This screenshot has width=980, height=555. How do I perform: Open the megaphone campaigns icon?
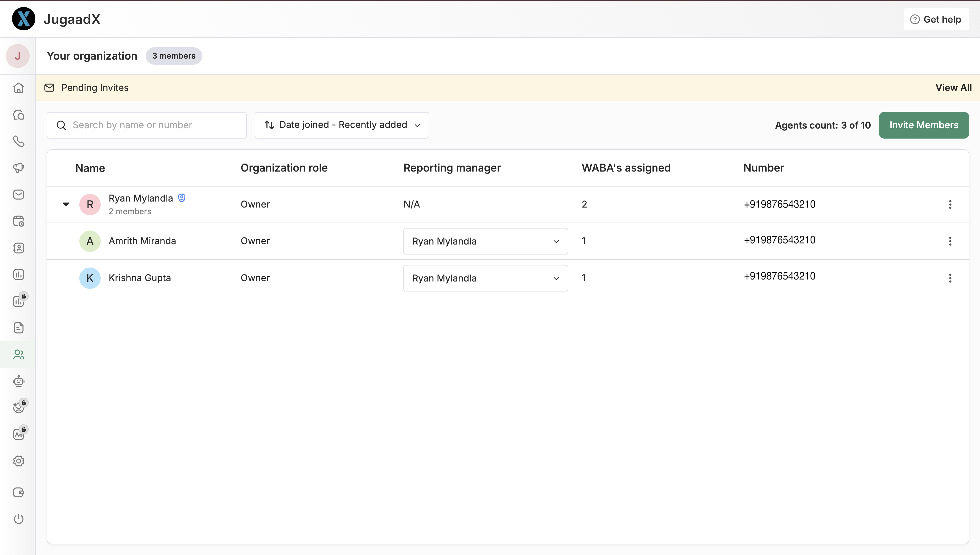pos(18,168)
